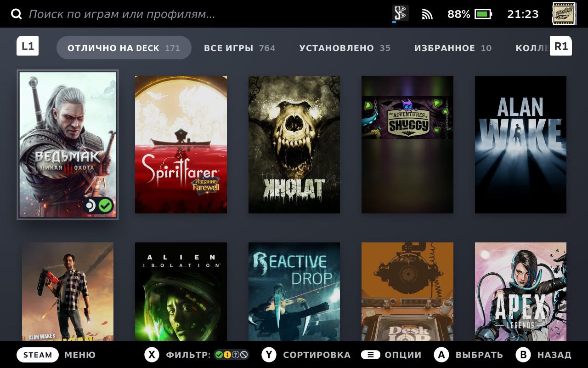Click the Deck verified checkmark on Ведьмак

point(106,206)
